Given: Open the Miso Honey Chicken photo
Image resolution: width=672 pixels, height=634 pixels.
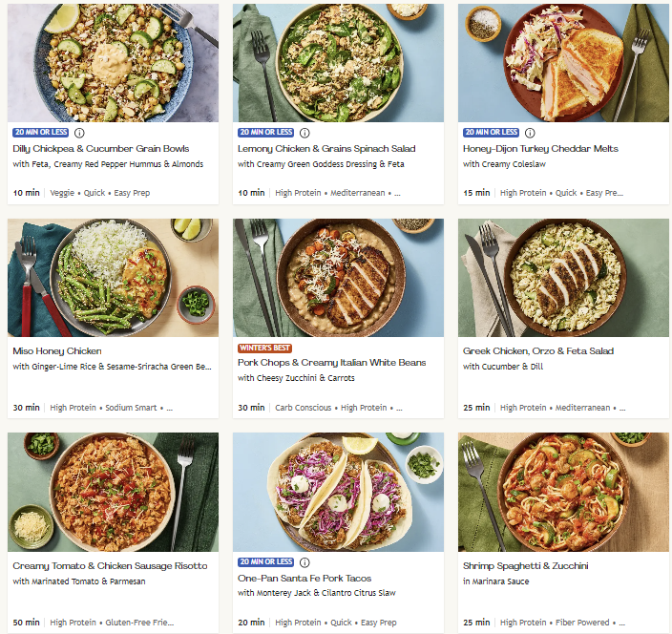Looking at the screenshot, I should click(113, 277).
